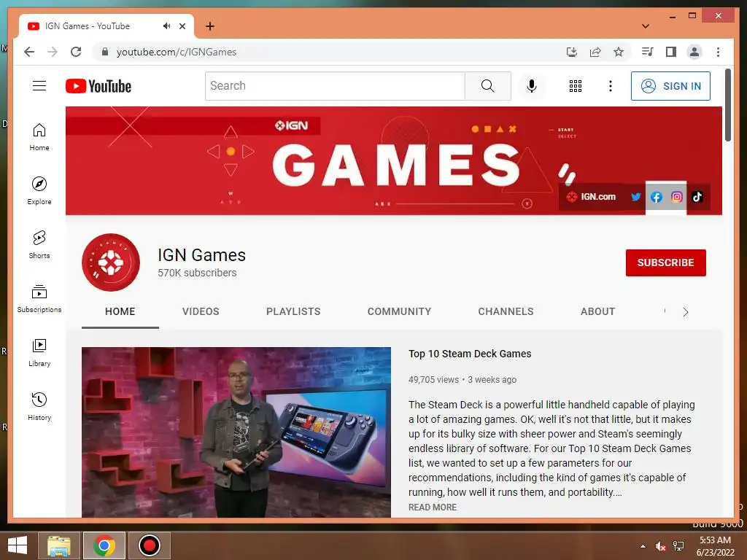Switch to the COMMUNITY tab
Viewport: 747px width, 560px height.
399,311
